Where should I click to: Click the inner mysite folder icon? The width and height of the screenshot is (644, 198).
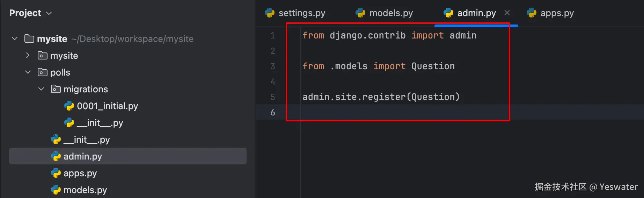click(x=42, y=55)
